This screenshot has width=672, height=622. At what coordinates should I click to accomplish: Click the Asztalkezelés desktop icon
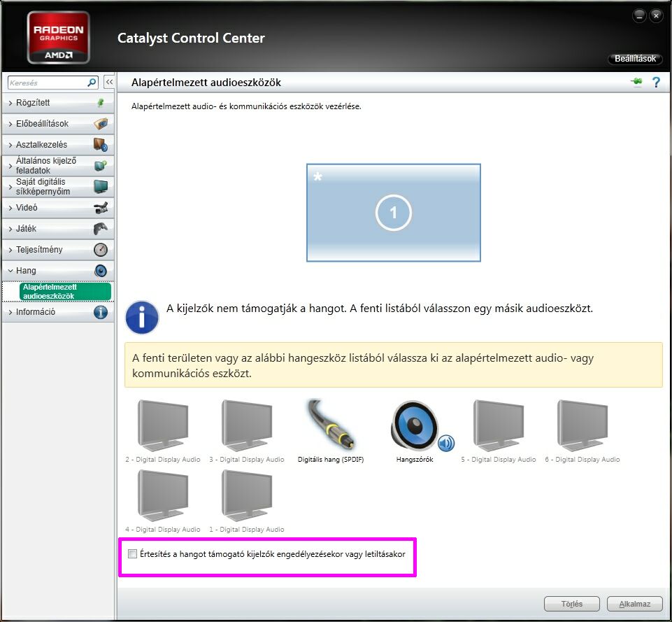tap(101, 144)
